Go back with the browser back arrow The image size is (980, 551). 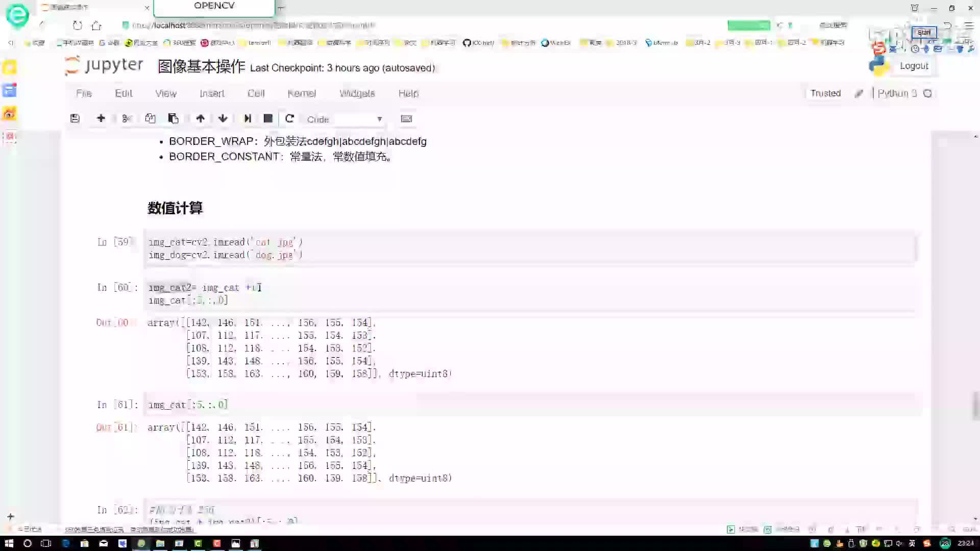[x=42, y=25]
